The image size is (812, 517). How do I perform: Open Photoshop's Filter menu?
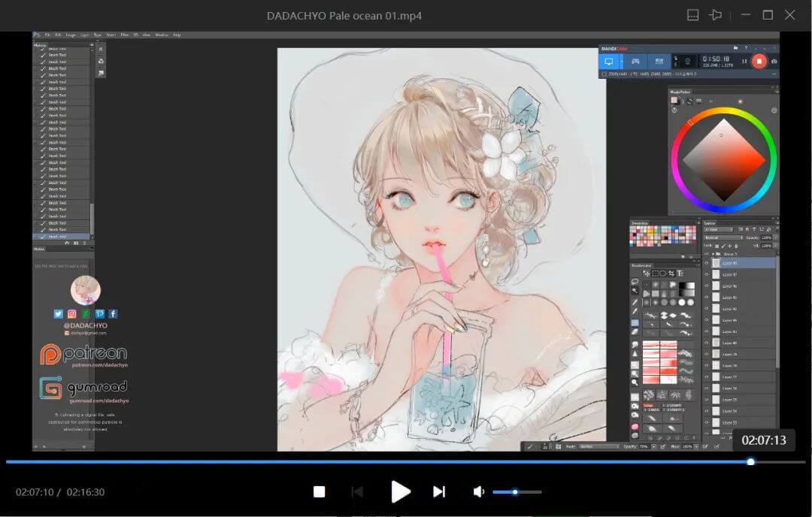click(x=125, y=34)
